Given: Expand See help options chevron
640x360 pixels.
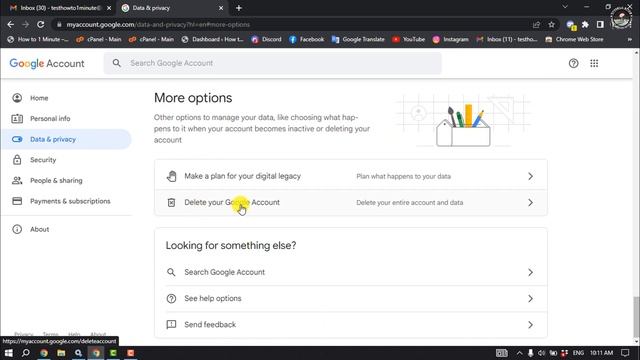Looking at the screenshot, I should coord(530,298).
